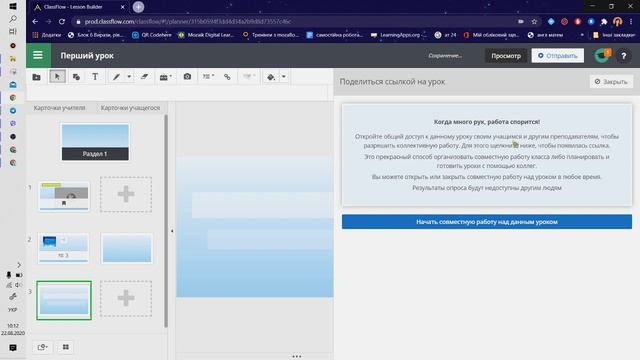The width and height of the screenshot is (640, 360).
Task: Click Начать совместную работу над данным уроком
Action: point(487,222)
